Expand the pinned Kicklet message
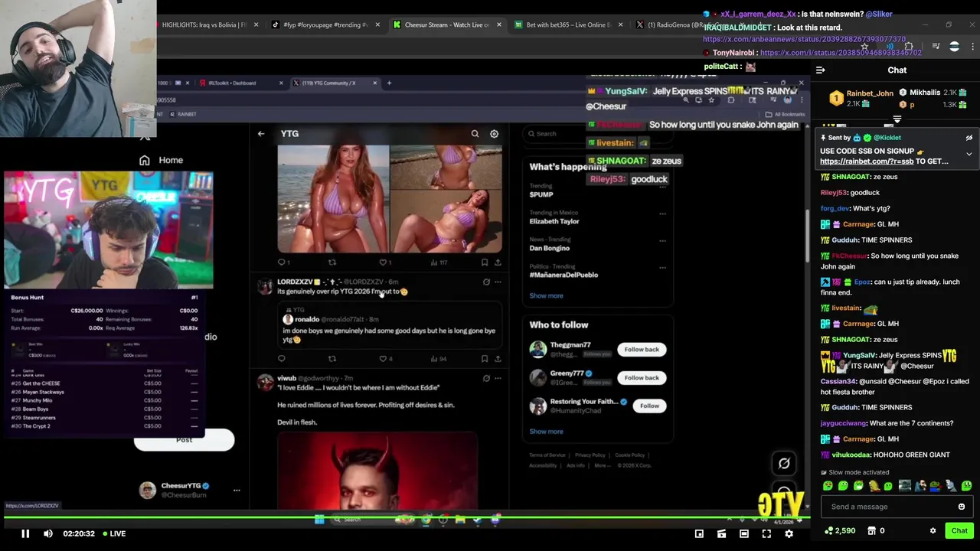The width and height of the screenshot is (980, 551). coord(969,154)
